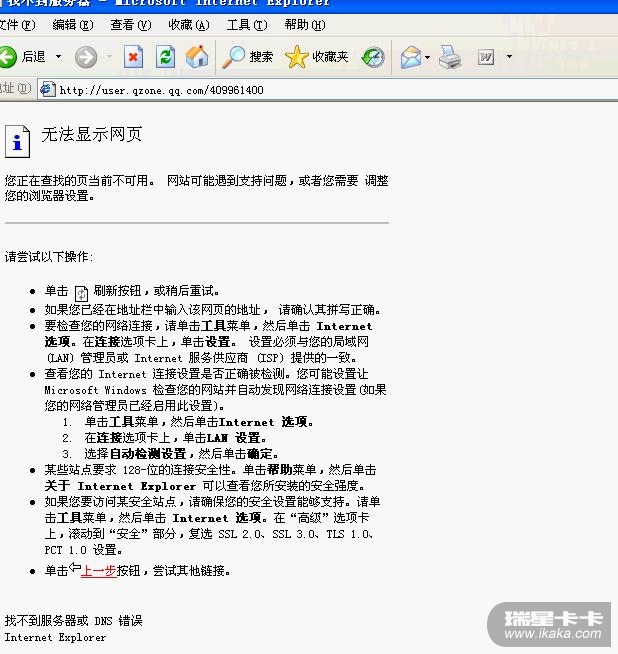The width and height of the screenshot is (618, 654).
Task: Click the 上一步 back link
Action: [98, 571]
